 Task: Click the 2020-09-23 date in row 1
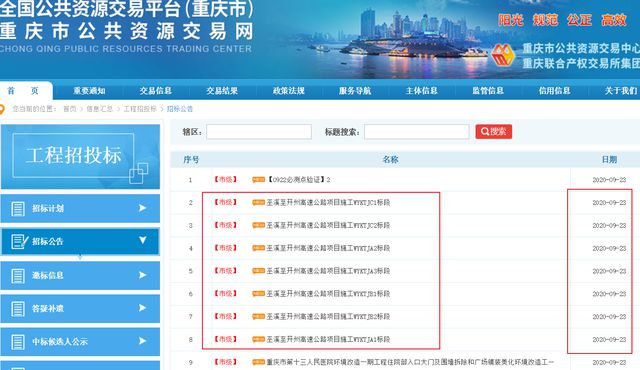click(609, 180)
